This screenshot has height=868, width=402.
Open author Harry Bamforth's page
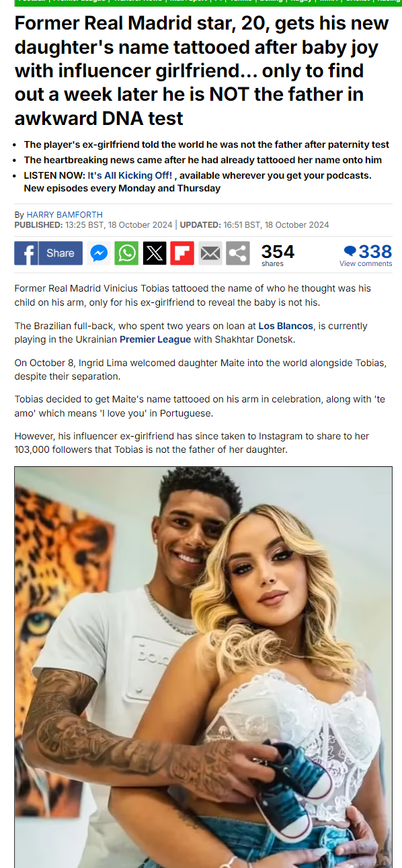pos(65,215)
